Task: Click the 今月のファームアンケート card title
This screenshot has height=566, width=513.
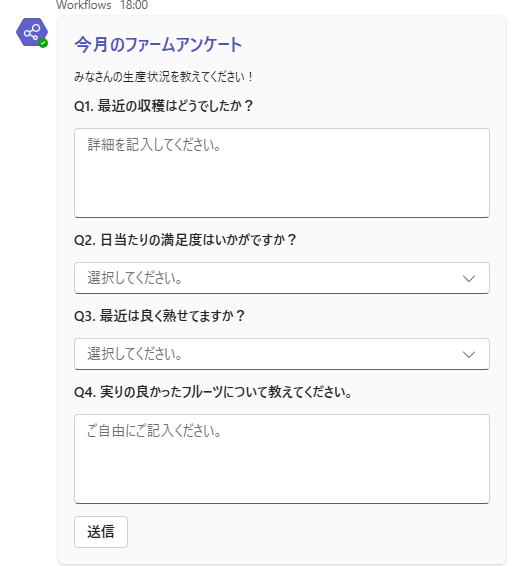Action: tap(158, 45)
